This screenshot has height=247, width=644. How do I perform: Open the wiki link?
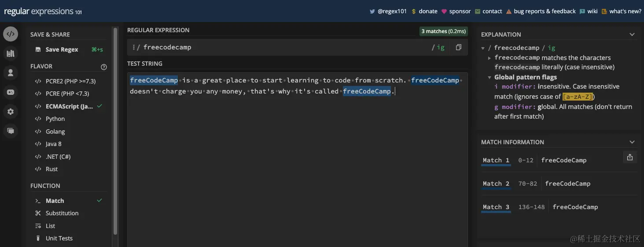pos(592,11)
